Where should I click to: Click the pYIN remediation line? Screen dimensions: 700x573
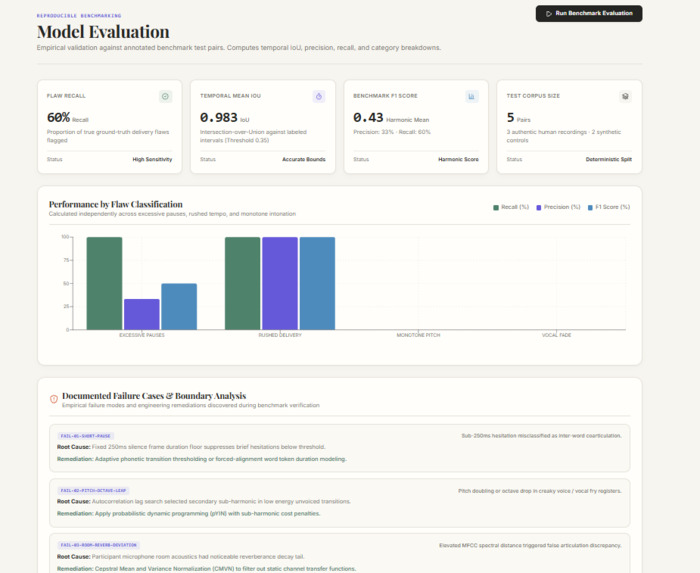tap(189, 514)
